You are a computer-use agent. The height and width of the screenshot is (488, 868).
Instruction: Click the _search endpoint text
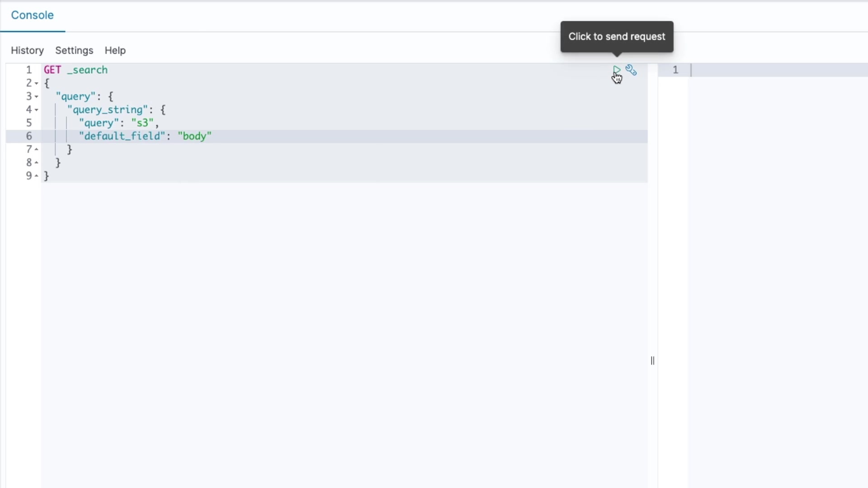[x=87, y=70]
